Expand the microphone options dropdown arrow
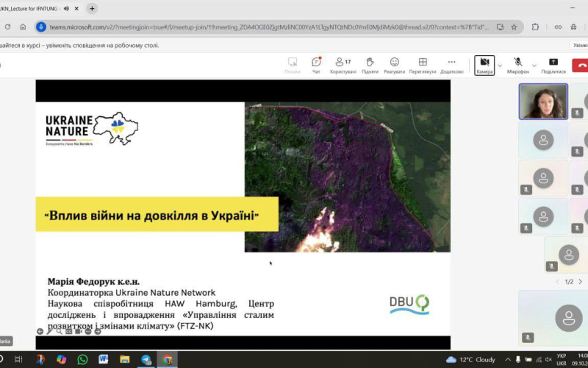Image resolution: width=588 pixels, height=368 pixels. point(534,65)
